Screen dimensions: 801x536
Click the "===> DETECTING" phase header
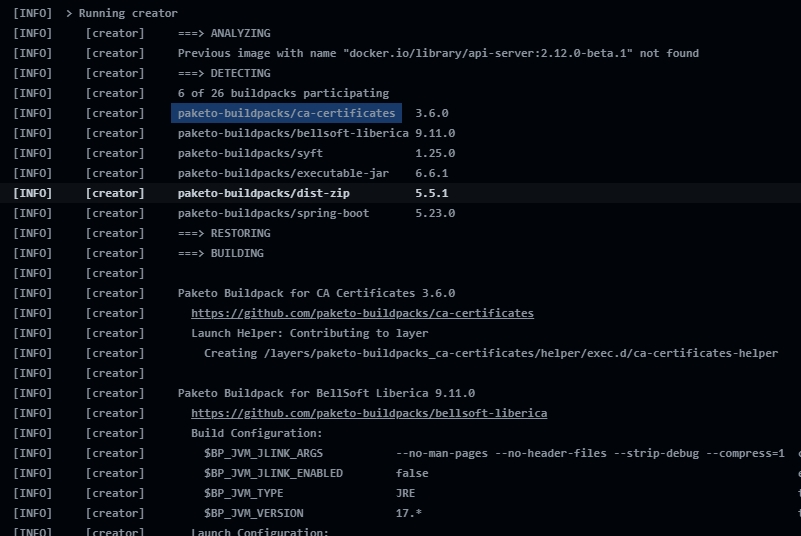pyautogui.click(x=224, y=73)
